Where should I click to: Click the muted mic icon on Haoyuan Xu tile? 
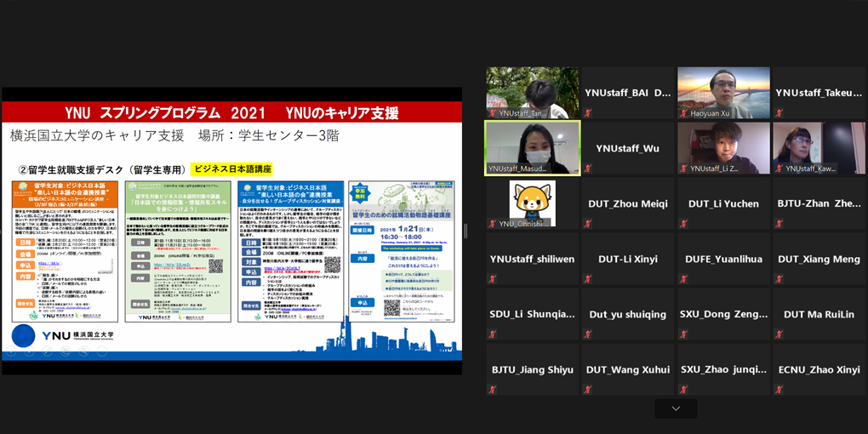click(683, 113)
